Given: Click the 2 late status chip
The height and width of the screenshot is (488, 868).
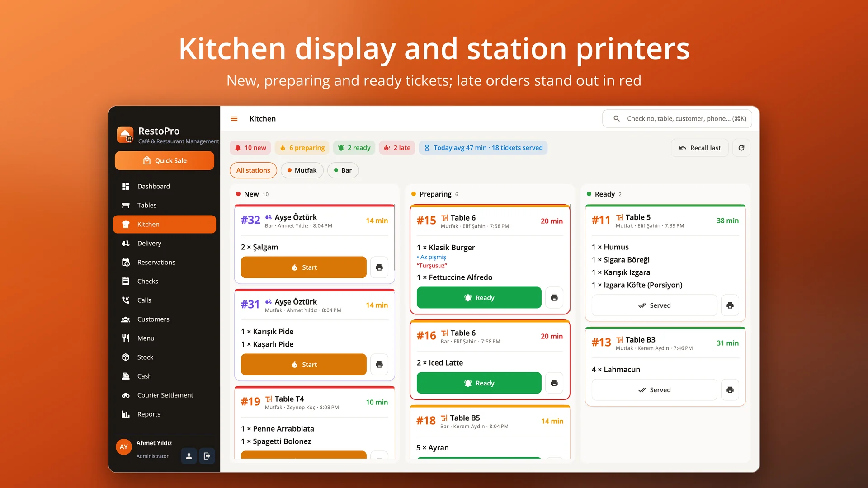Looking at the screenshot, I should 397,148.
